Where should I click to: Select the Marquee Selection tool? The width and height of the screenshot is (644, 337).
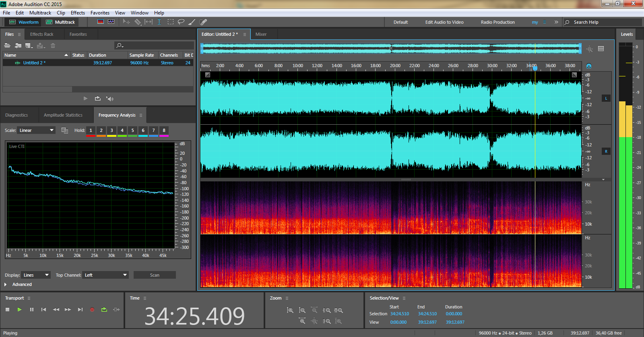coord(171,22)
